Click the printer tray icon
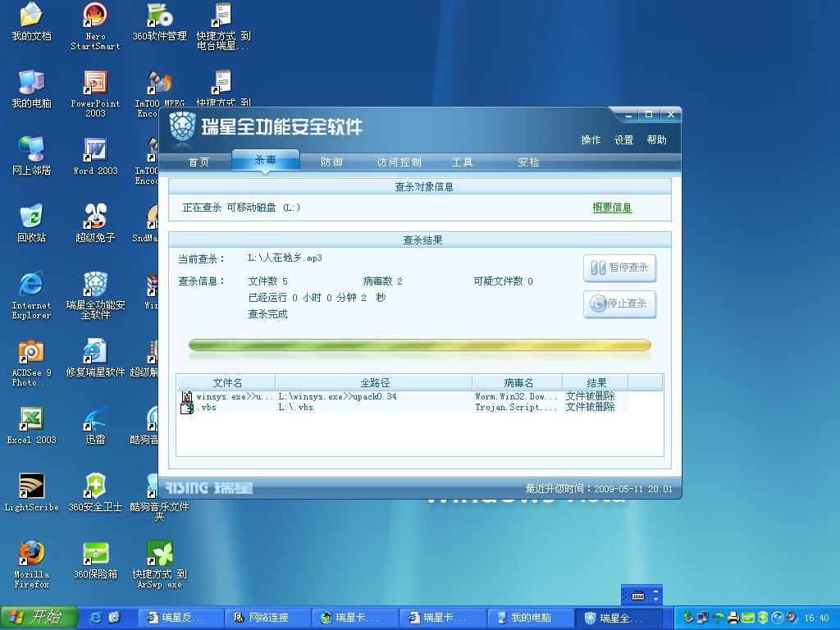This screenshot has height=630, width=840. tap(733, 619)
